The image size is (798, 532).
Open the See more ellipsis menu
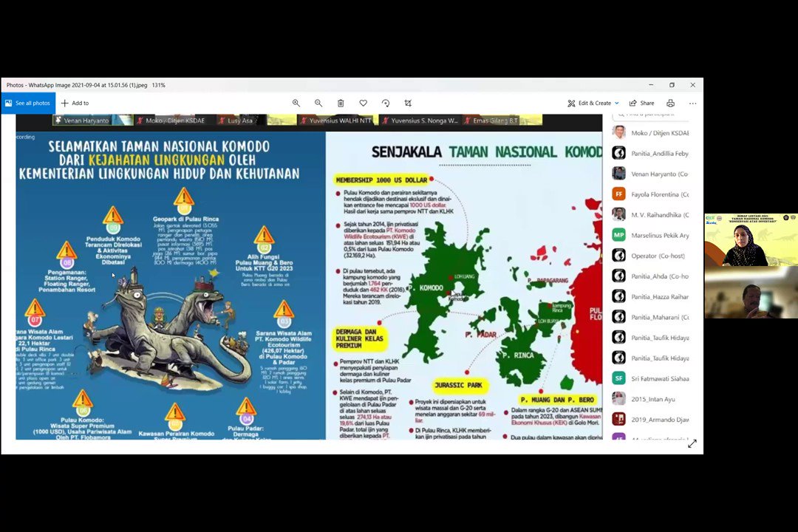pyautogui.click(x=692, y=103)
